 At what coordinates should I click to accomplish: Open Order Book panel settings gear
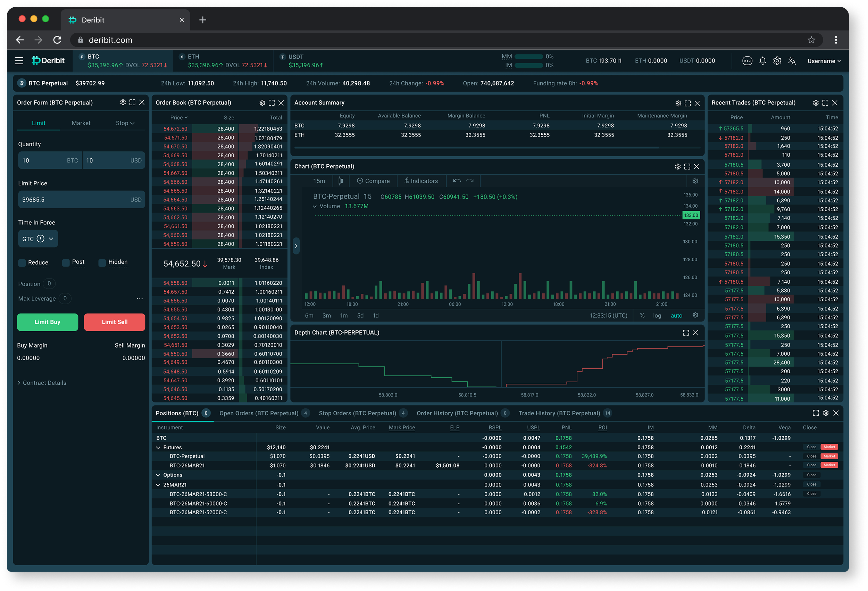(262, 103)
